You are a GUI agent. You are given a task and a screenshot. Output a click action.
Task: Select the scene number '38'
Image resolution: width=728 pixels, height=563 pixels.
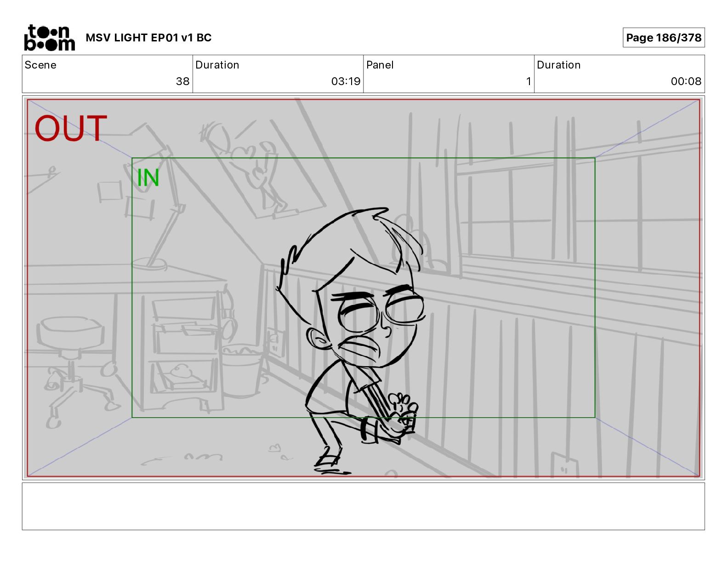[182, 81]
